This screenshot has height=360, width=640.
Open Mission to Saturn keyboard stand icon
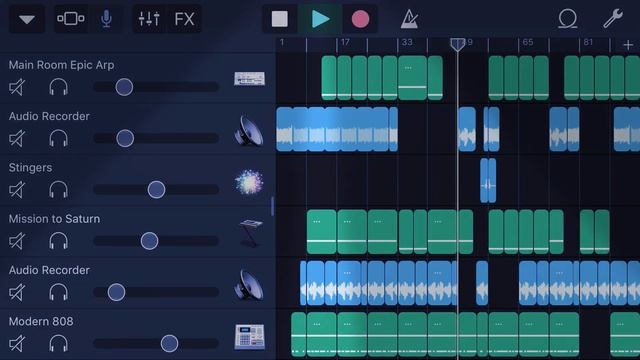coord(250,233)
